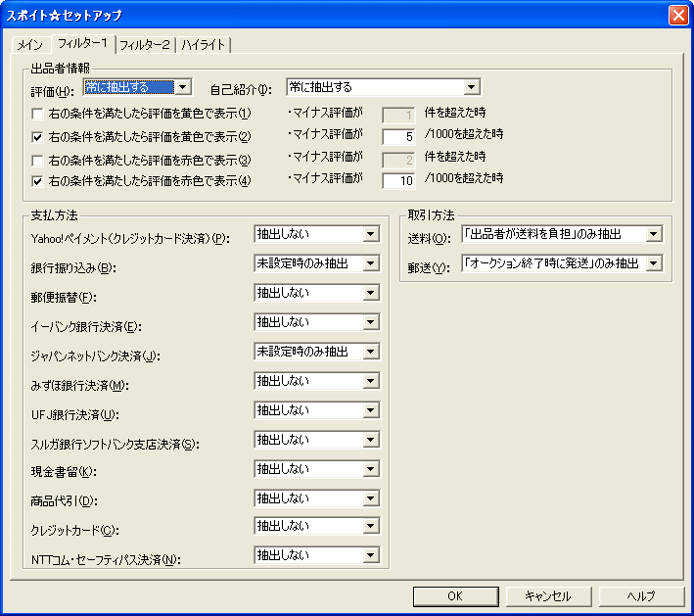
Task: Expand the UFJ銀行決済(U) dropdown
Action: pyautogui.click(x=317, y=410)
